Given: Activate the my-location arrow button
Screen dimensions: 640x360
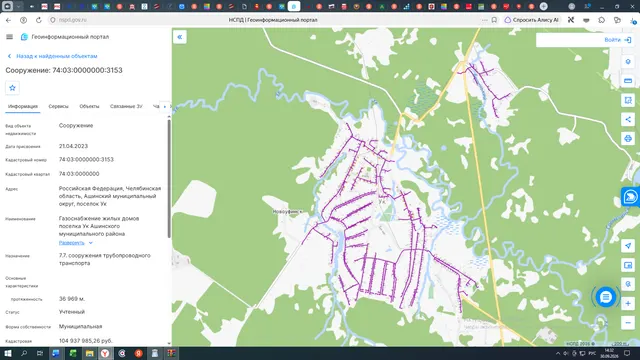Looking at the screenshot, I should [628, 246].
